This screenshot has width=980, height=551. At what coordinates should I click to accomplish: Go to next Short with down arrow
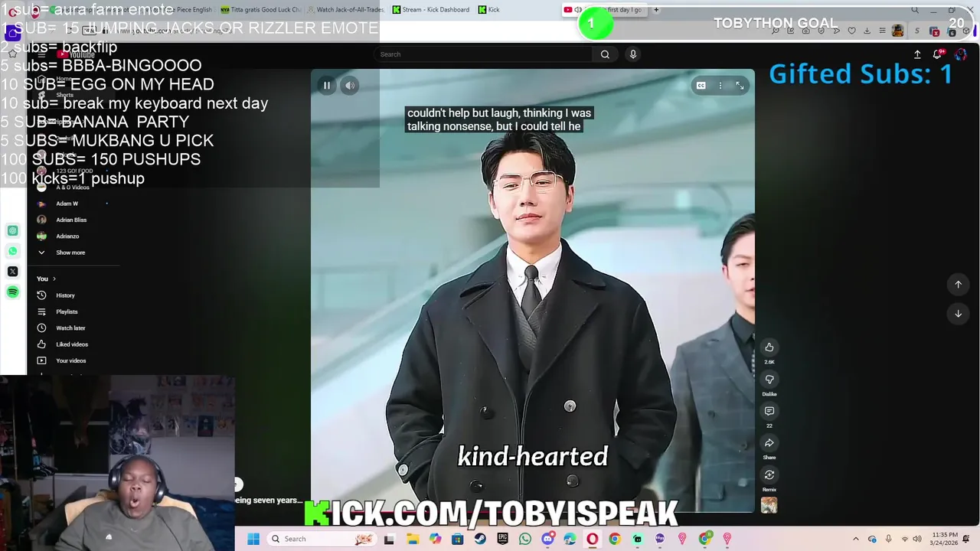pos(958,314)
